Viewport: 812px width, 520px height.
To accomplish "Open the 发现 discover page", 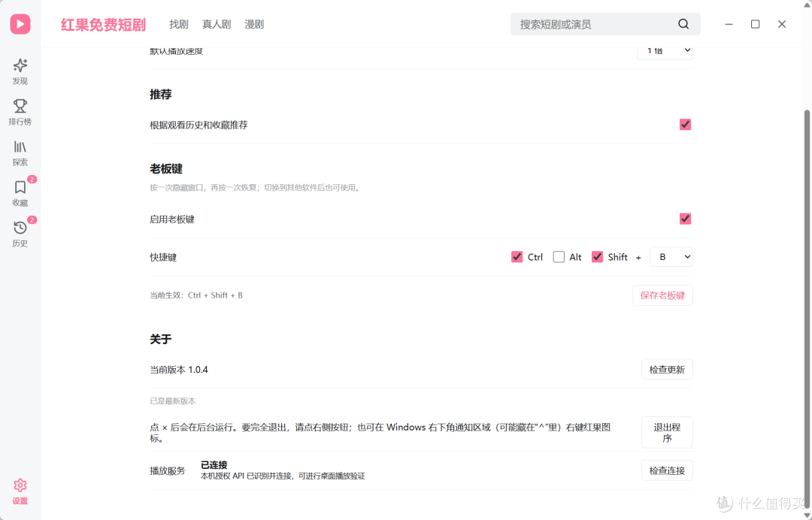I will click(x=20, y=72).
